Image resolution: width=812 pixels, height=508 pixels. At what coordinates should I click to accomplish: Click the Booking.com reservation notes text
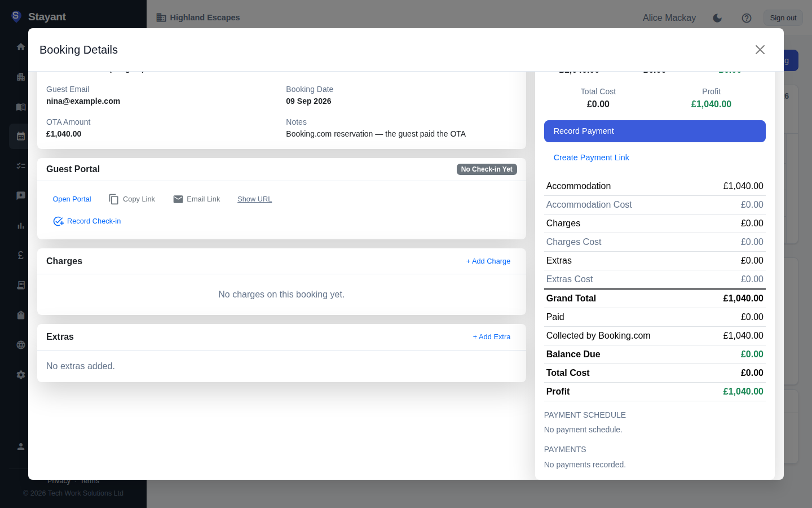point(376,134)
